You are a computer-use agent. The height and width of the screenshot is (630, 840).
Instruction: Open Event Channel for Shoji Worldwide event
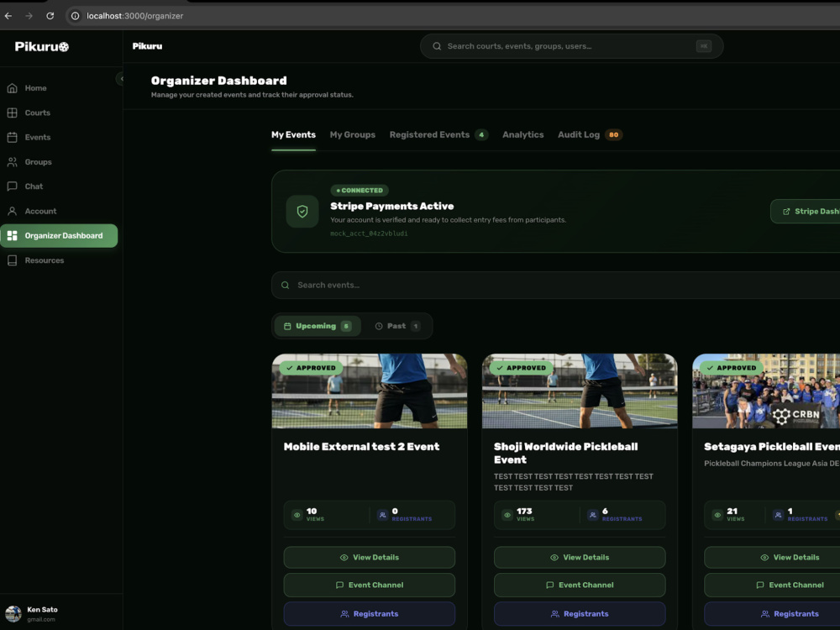tap(580, 585)
